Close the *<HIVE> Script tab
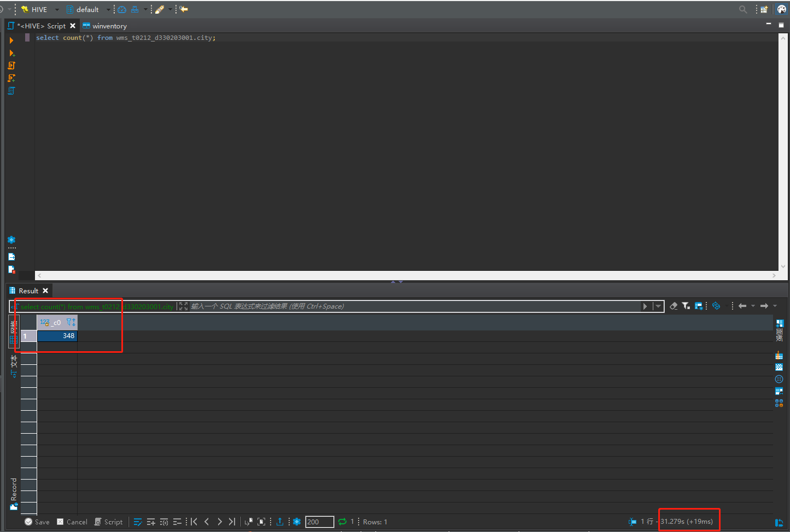This screenshot has width=790, height=532. [73, 26]
